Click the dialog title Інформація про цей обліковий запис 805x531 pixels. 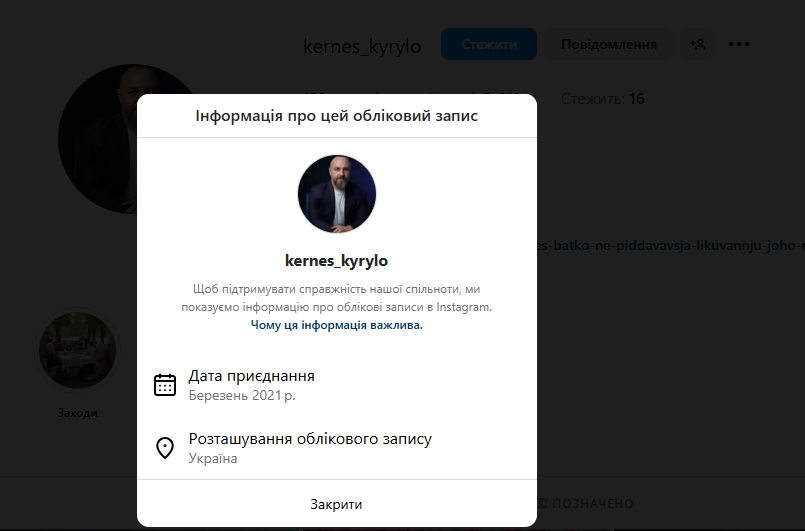point(336,116)
